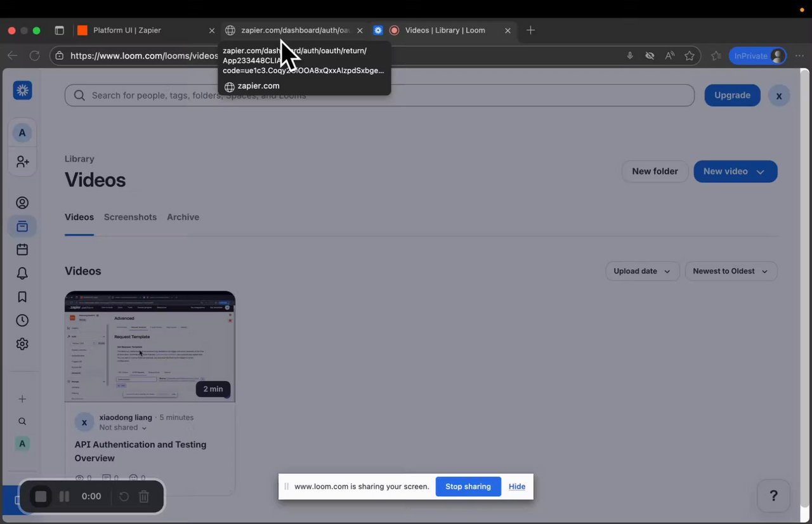Click the small search icon in the sidebar
812x524 pixels.
(22, 421)
